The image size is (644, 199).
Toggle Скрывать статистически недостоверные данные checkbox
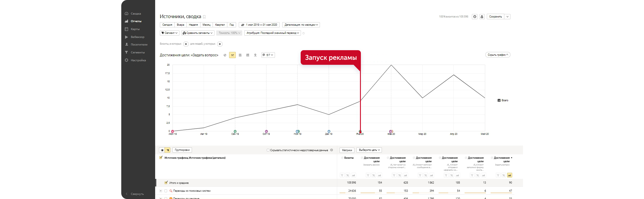click(x=268, y=150)
